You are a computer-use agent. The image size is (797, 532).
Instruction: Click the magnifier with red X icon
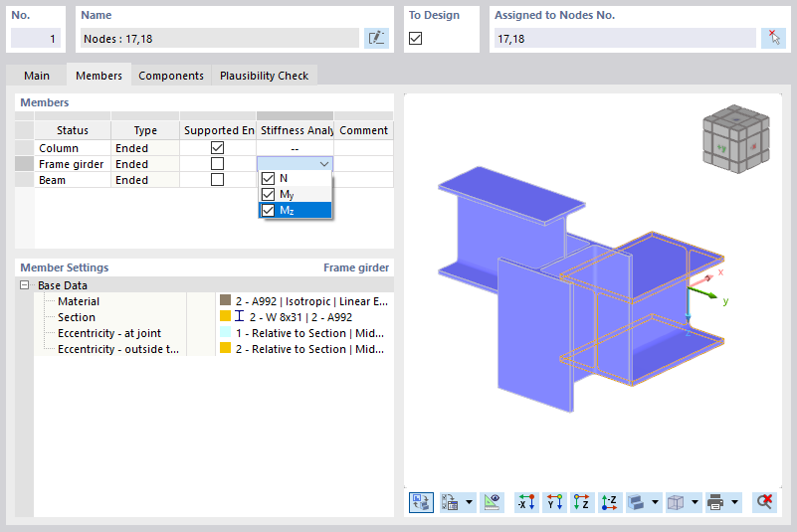[764, 502]
